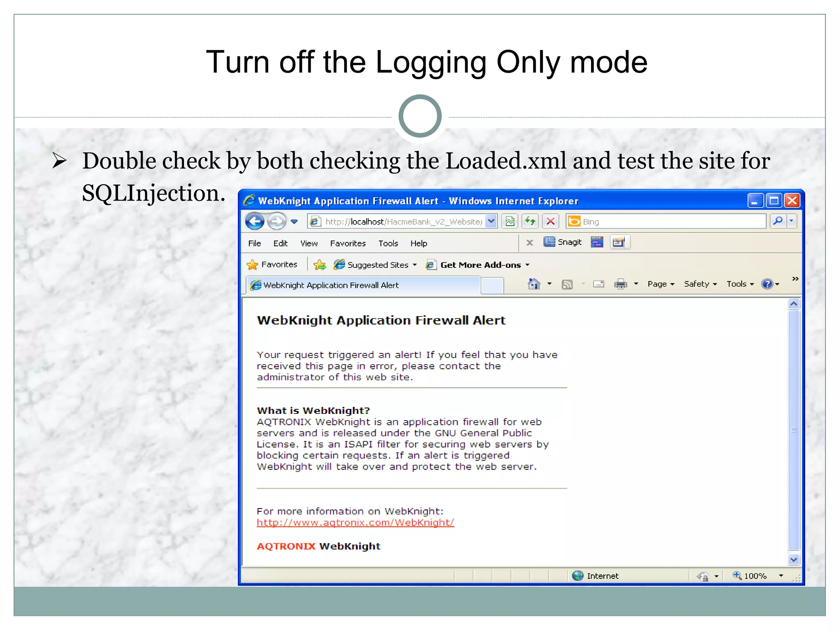Click the RSS Feeds icon
The width and height of the screenshot is (840, 630).
click(567, 284)
